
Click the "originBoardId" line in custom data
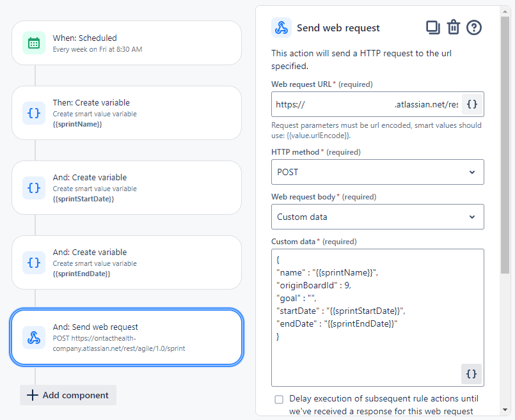pyautogui.click(x=313, y=286)
